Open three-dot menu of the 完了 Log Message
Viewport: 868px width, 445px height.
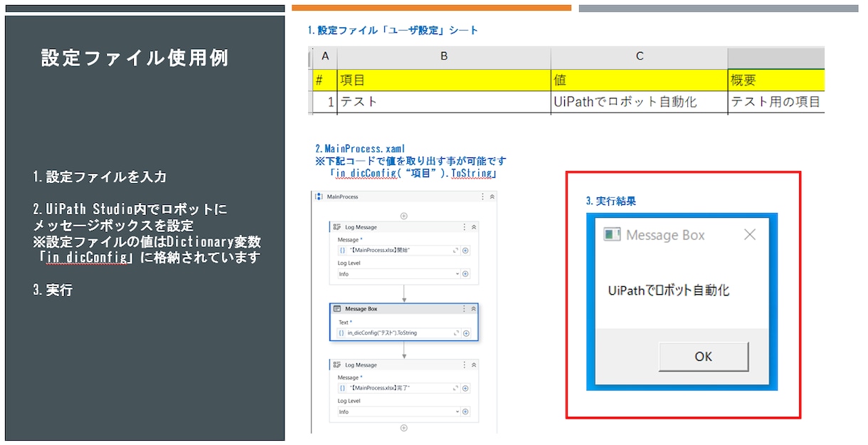465,365
